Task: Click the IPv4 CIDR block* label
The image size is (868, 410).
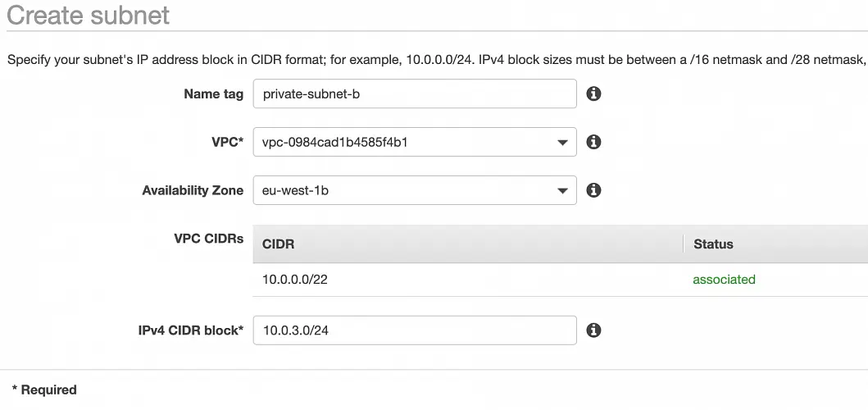Action: click(189, 330)
